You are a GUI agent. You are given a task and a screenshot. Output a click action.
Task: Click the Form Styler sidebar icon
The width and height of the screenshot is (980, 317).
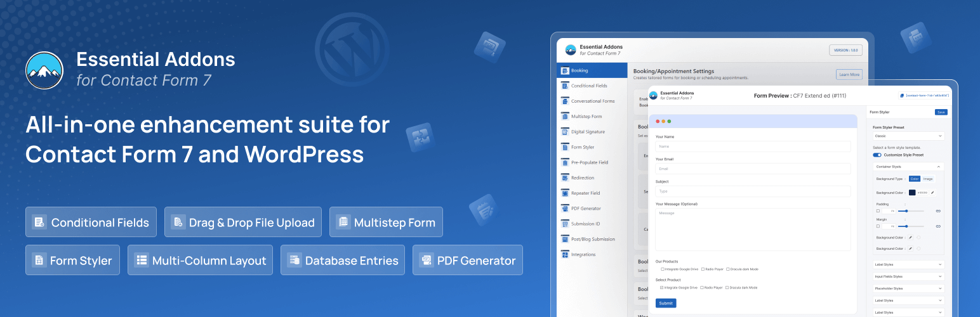[x=565, y=147]
